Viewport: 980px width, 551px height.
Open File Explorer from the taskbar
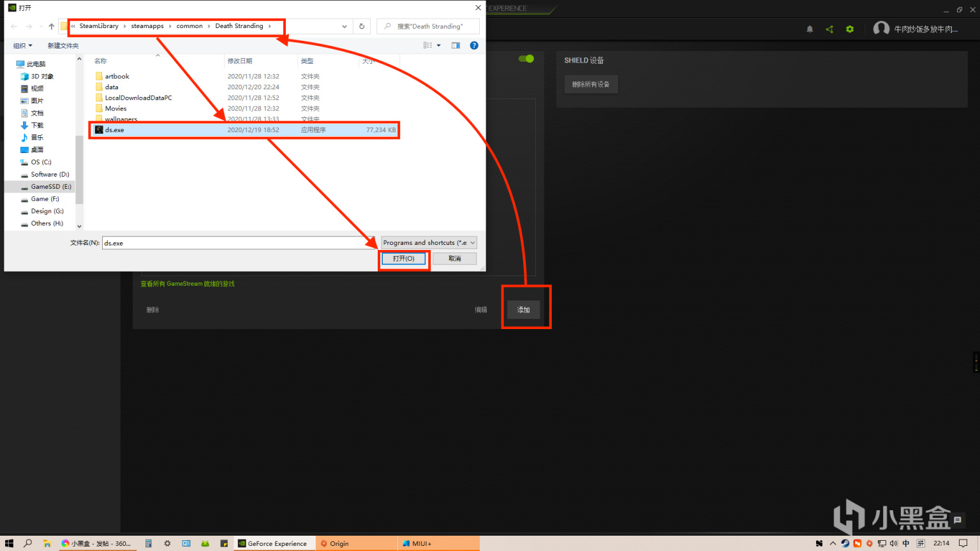(47, 543)
